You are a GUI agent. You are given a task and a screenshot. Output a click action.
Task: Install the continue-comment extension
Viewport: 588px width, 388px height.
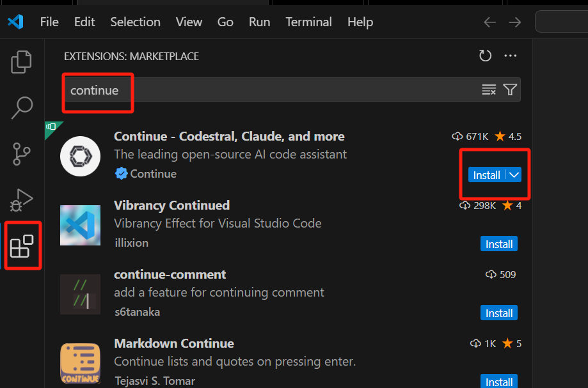[x=498, y=313]
